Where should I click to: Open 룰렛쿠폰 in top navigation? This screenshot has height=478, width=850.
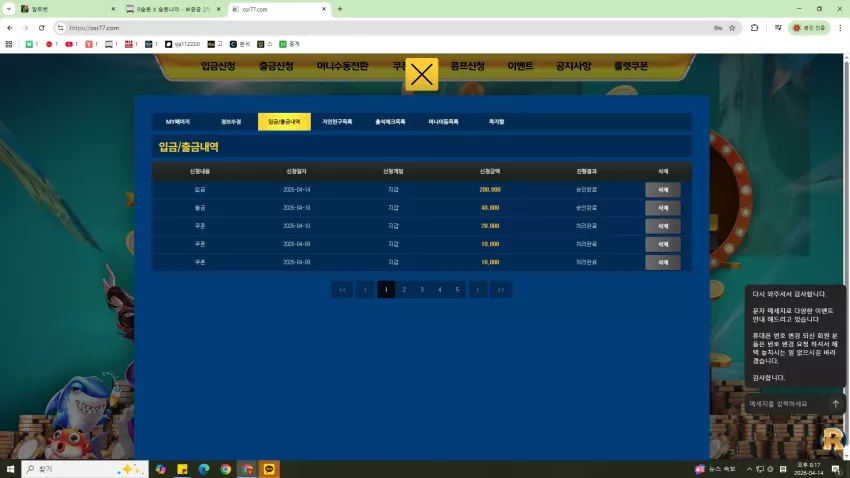[x=631, y=66]
